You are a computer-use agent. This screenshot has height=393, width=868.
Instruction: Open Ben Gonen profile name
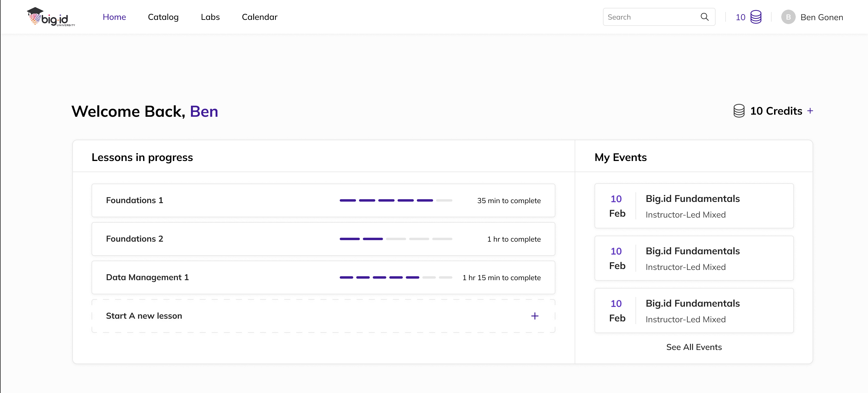[822, 17]
